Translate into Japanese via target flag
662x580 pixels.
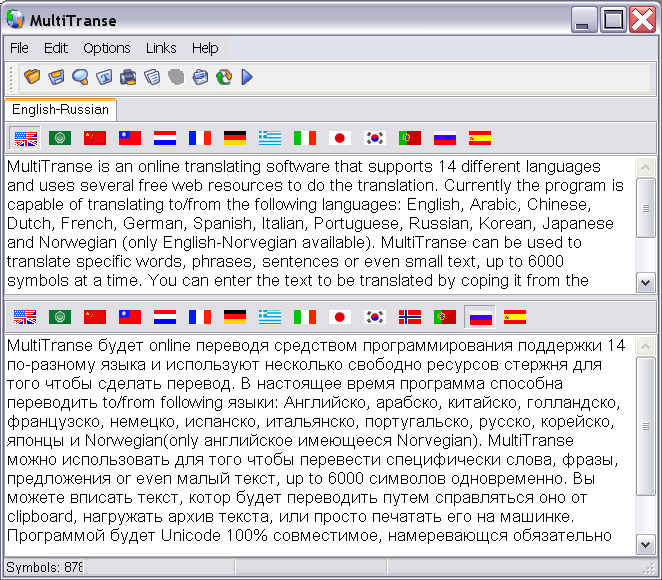click(340, 317)
